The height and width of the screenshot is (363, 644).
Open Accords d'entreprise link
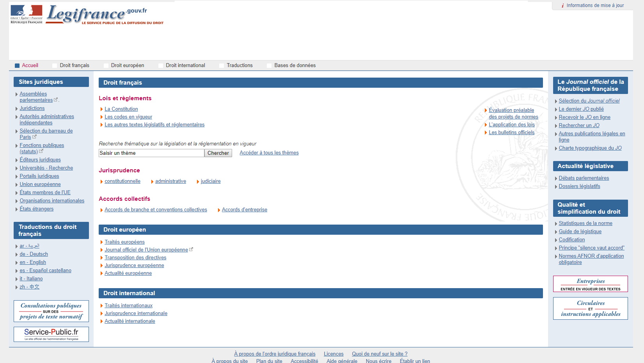[x=245, y=210]
